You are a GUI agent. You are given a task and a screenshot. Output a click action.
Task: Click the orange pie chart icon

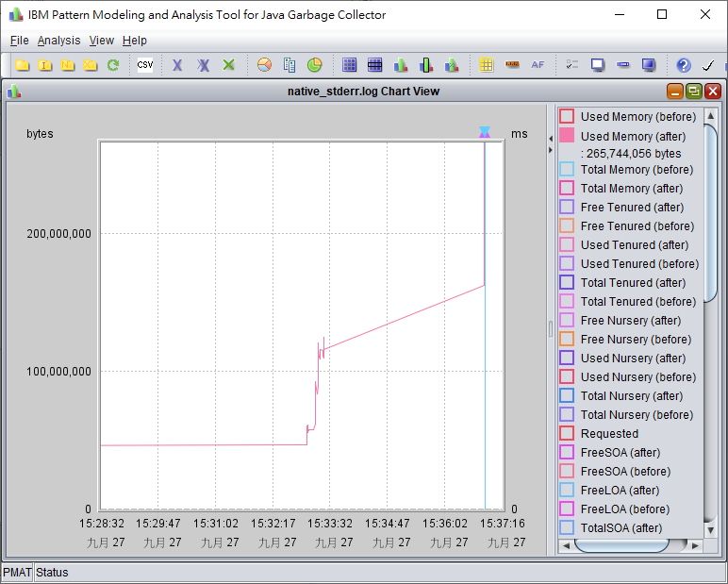coord(264,65)
